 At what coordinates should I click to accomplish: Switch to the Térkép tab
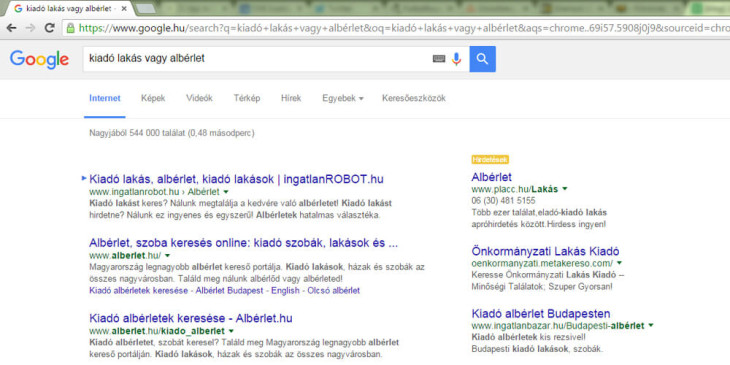pos(247,98)
